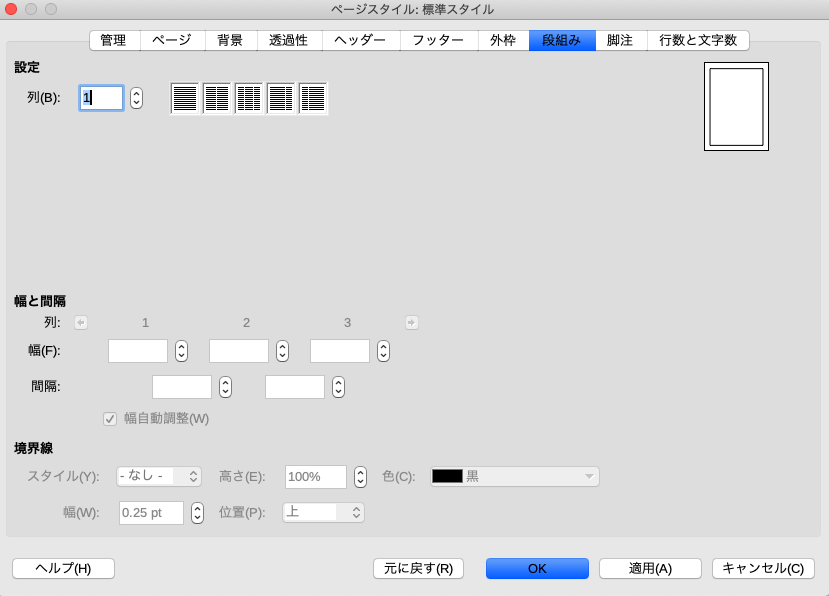Select the three equal columns preset icon

tap(249, 98)
